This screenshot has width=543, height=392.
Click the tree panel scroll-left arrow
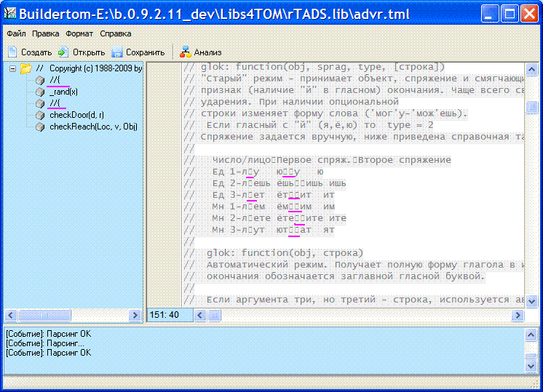pos(11,315)
